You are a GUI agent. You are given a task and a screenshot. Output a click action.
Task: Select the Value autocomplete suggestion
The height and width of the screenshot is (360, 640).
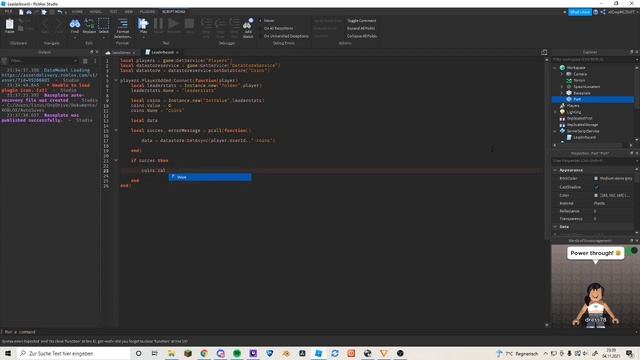(210, 177)
